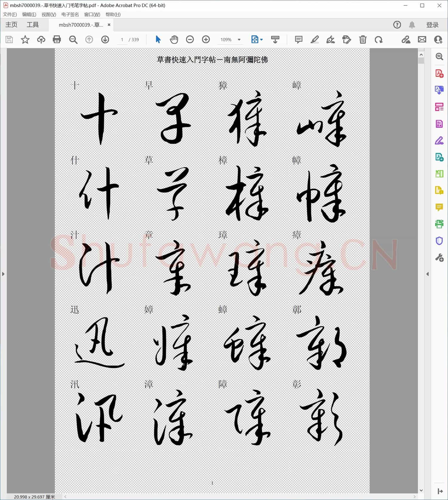The height and width of the screenshot is (500, 448).
Task: Click the Save file icon
Action: click(x=9, y=39)
